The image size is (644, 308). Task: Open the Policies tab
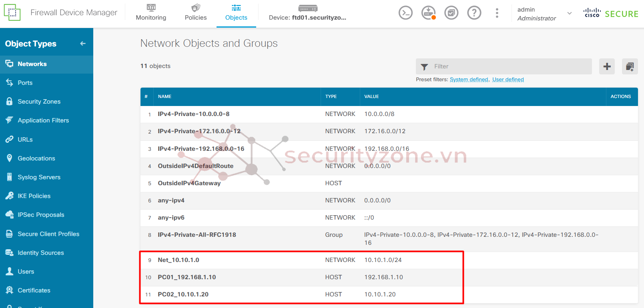click(196, 13)
